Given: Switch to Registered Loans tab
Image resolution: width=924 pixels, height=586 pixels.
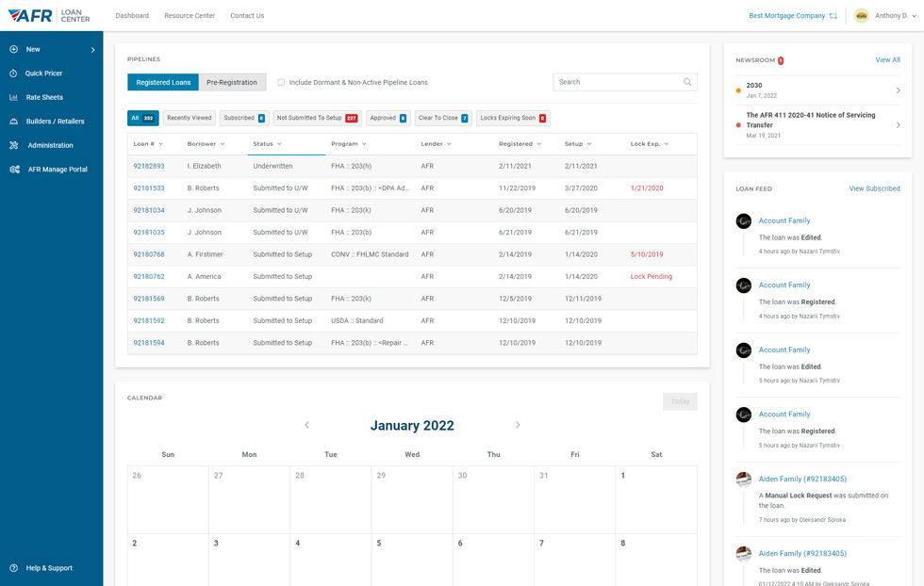Looking at the screenshot, I should click(x=163, y=83).
